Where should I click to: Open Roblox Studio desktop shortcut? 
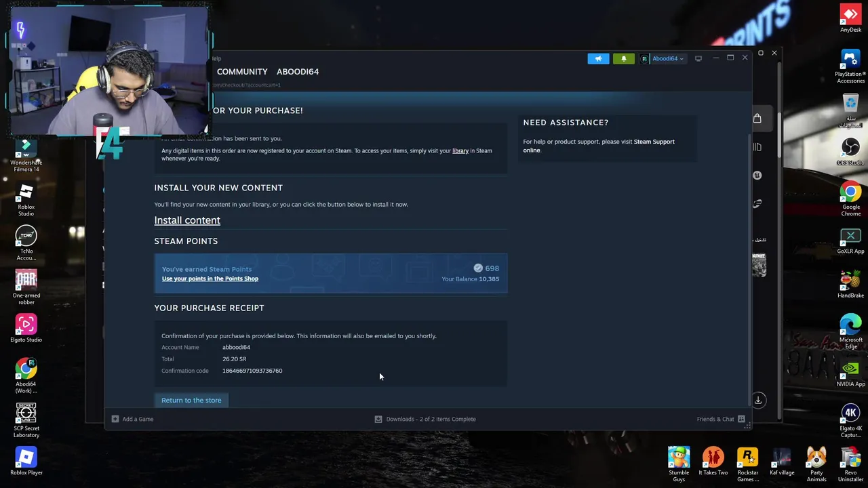[26, 199]
